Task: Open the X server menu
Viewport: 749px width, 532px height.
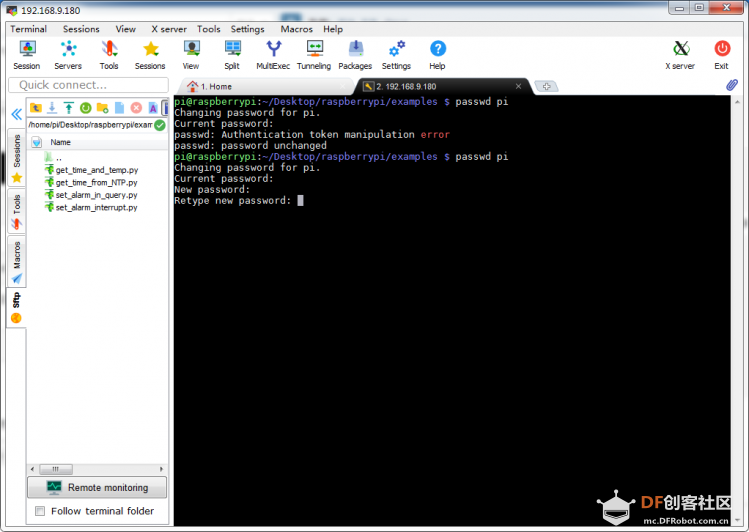Action: coord(169,29)
